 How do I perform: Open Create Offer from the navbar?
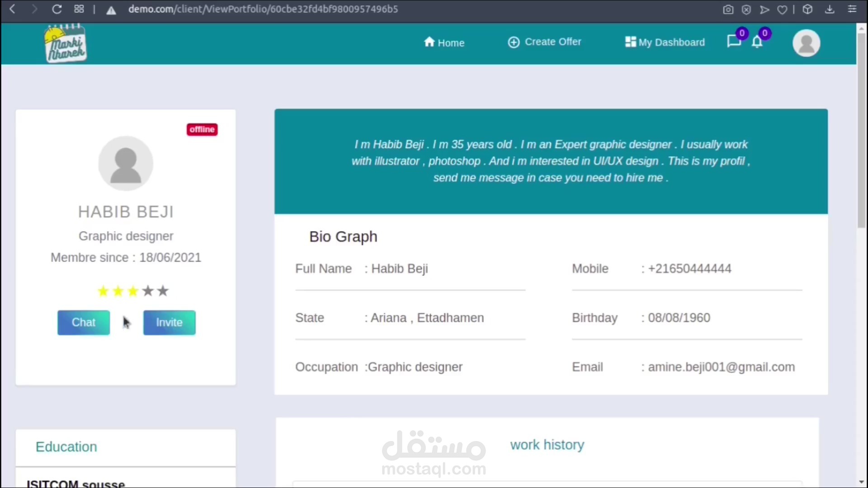click(544, 42)
